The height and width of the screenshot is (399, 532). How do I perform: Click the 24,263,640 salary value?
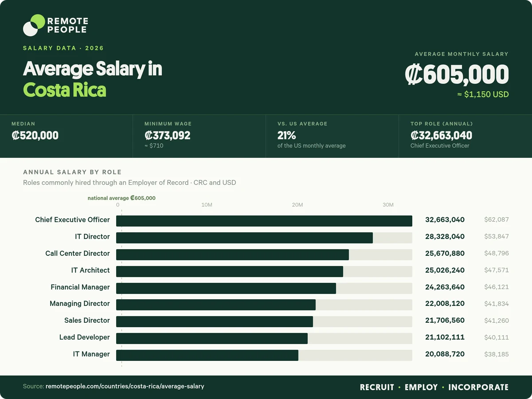tap(445, 287)
